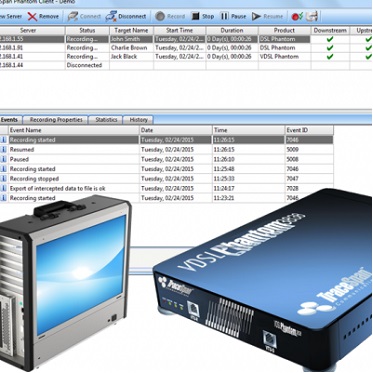Screen dimensions: 373x373
Task: Select the Recording stopped event row
Action: 167,179
